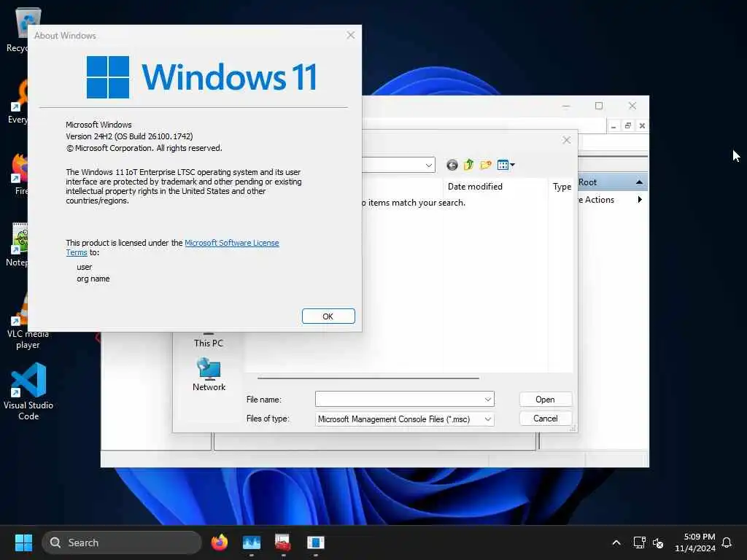Close the management console window

click(x=632, y=106)
